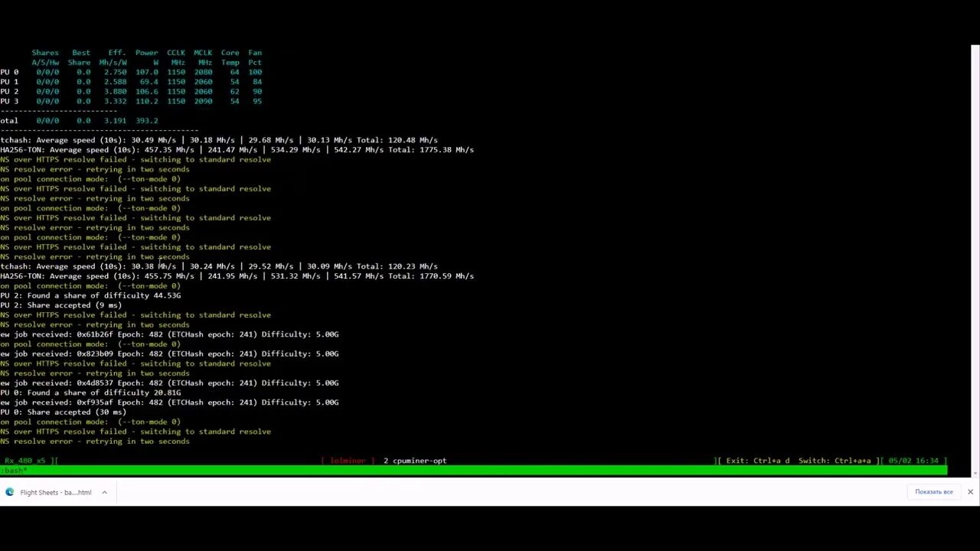The width and height of the screenshot is (980, 551).
Task: Click job line containing 0x4d8537
Action: pos(169,383)
